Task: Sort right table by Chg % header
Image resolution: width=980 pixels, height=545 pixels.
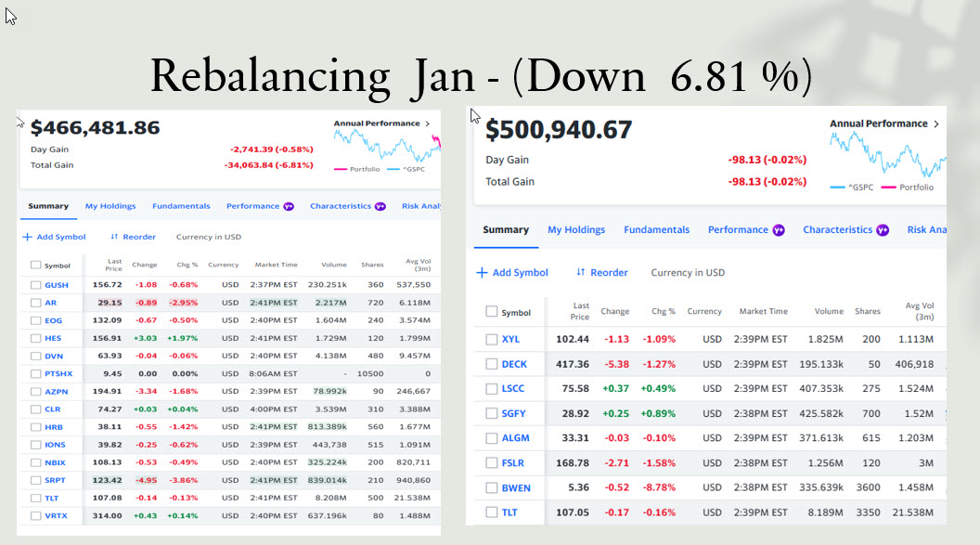Action: 664,311
